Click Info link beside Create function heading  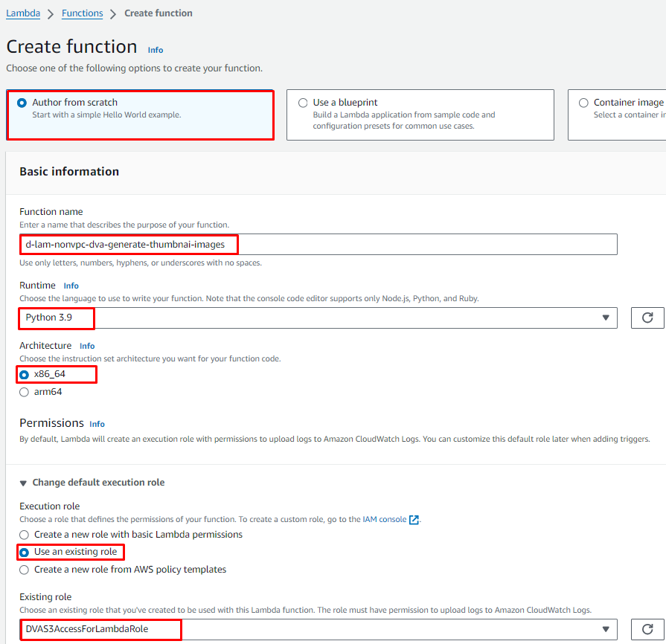[x=156, y=50]
